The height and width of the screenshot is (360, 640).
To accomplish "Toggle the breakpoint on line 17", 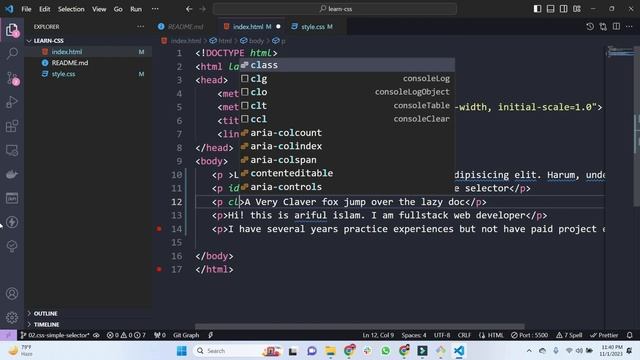I will click(x=159, y=269).
